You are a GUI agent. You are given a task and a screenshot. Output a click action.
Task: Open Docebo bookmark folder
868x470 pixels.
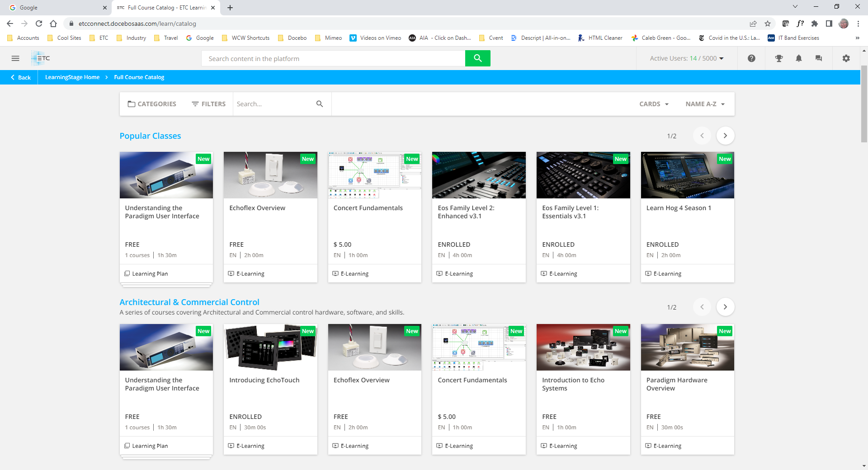click(292, 38)
